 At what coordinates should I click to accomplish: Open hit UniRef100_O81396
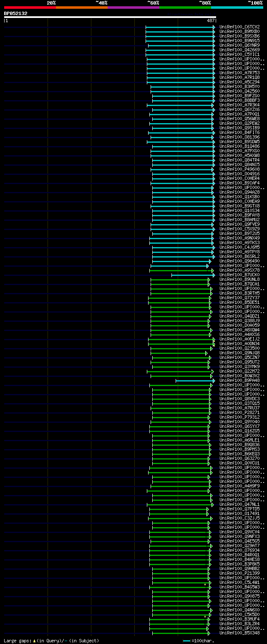239,137
